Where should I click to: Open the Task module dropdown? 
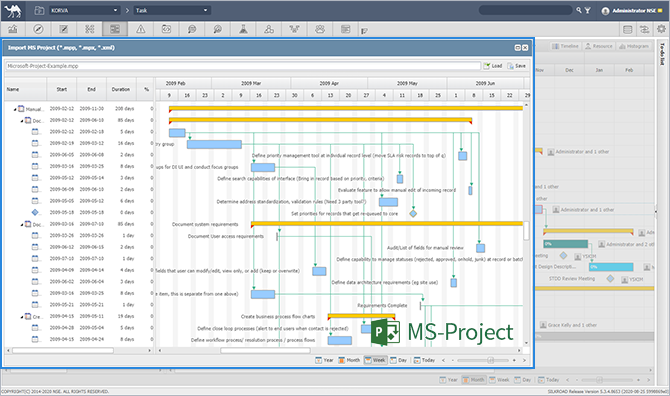172,10
